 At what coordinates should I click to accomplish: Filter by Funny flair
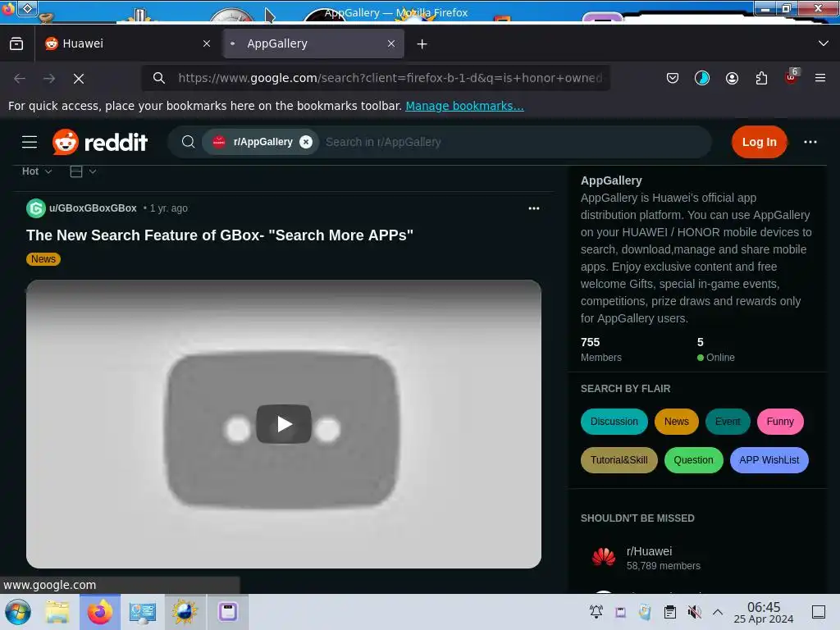point(780,422)
